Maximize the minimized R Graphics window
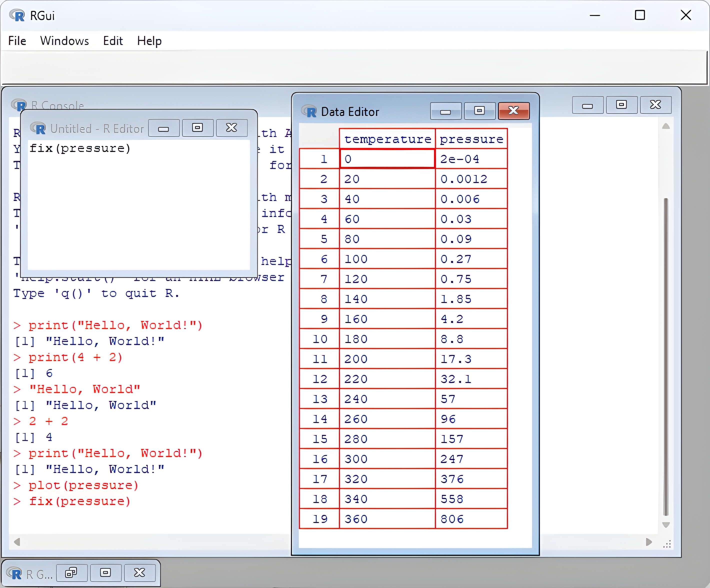 tap(105, 572)
